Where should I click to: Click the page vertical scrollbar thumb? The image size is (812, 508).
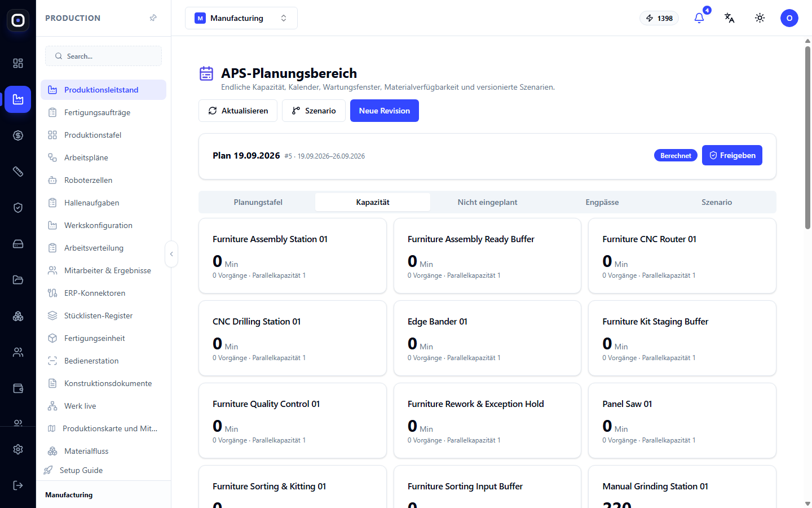[807, 137]
